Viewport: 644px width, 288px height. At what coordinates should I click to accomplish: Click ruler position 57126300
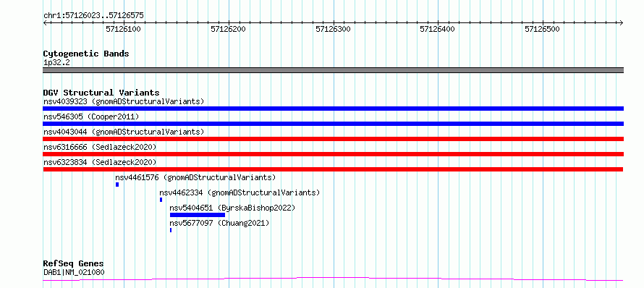pos(333,29)
